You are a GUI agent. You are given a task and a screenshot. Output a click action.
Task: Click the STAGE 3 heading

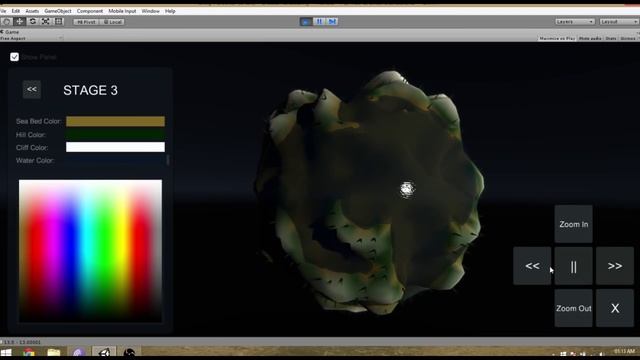[90, 90]
